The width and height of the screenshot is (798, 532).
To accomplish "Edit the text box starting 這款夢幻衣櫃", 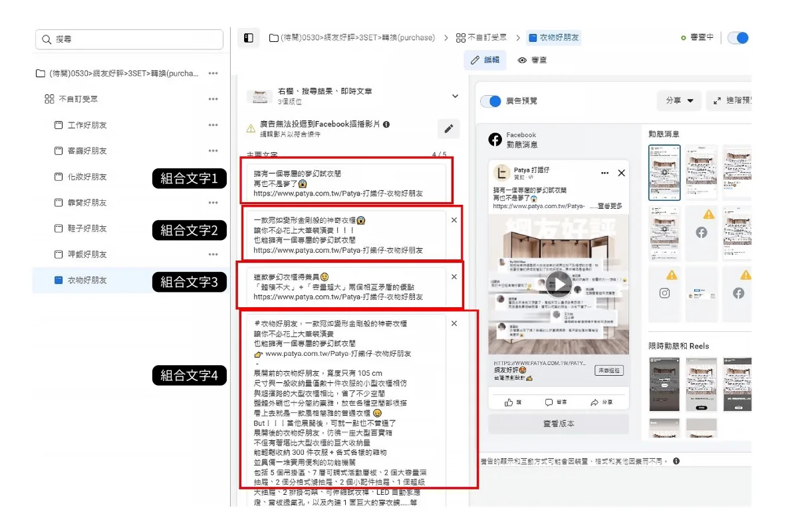I will 346,286.
